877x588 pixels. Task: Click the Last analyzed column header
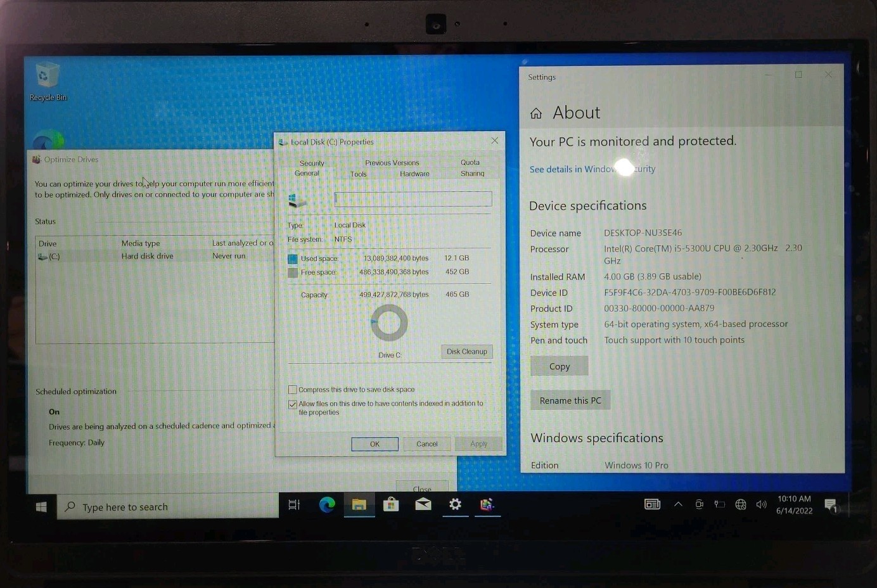point(242,243)
